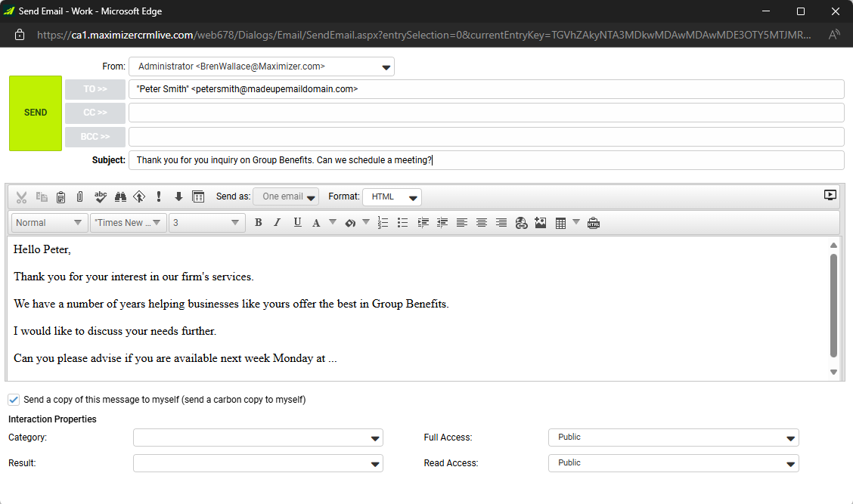Open the Read Access dropdown
The image size is (853, 504).
pos(674,463)
